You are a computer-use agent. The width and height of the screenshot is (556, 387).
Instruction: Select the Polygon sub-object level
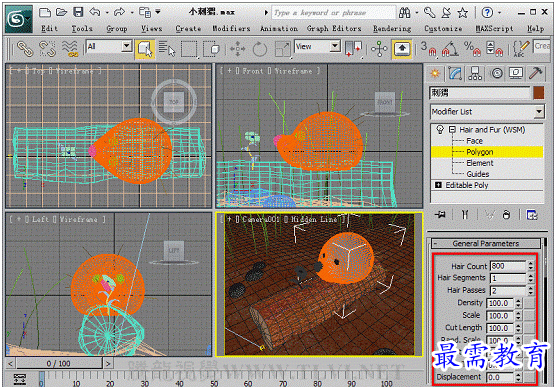tap(479, 152)
